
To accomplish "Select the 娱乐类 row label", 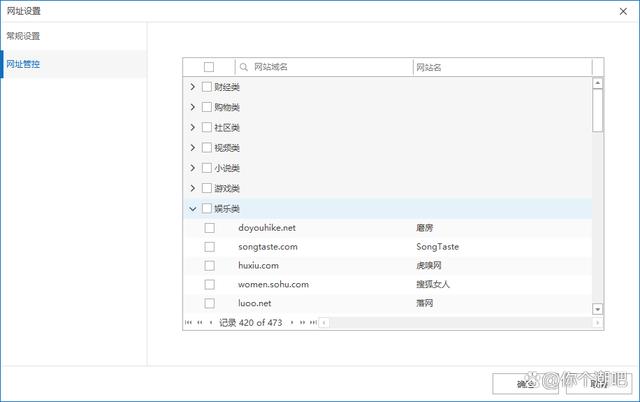I will (227, 209).
